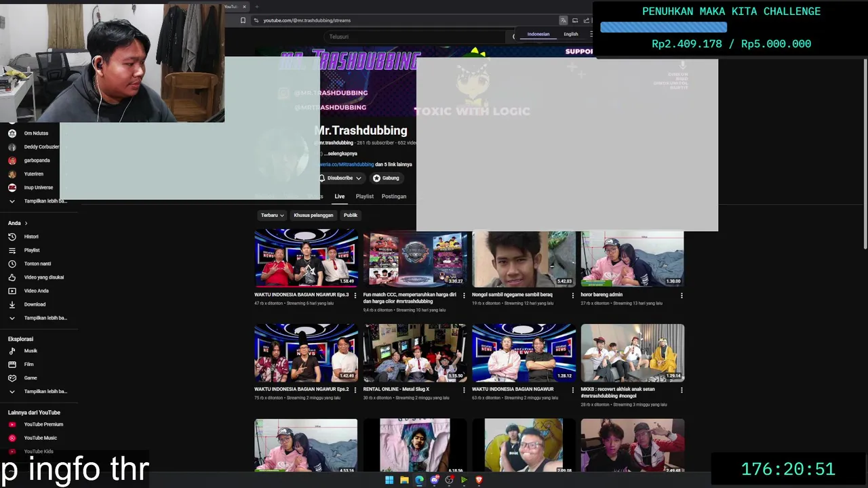
Task: Open Brave browser icon in taskbar
Action: [x=479, y=480]
